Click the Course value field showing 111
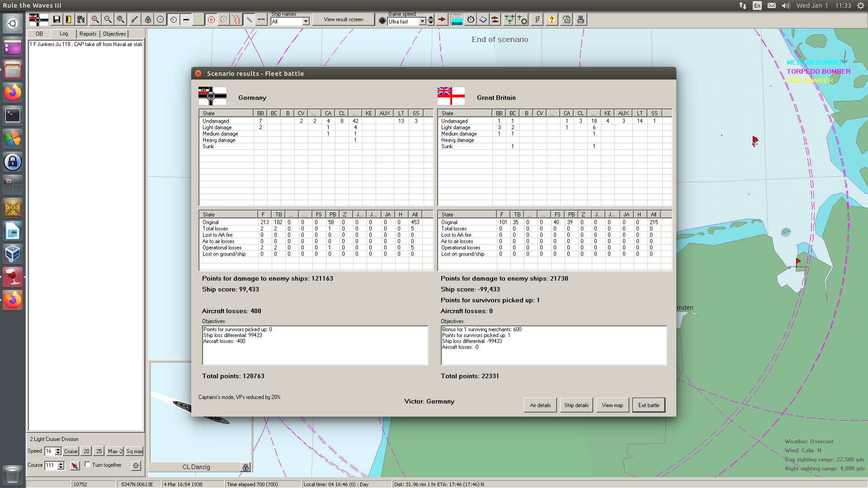Screen dimensions: 868x488 tap(51, 465)
